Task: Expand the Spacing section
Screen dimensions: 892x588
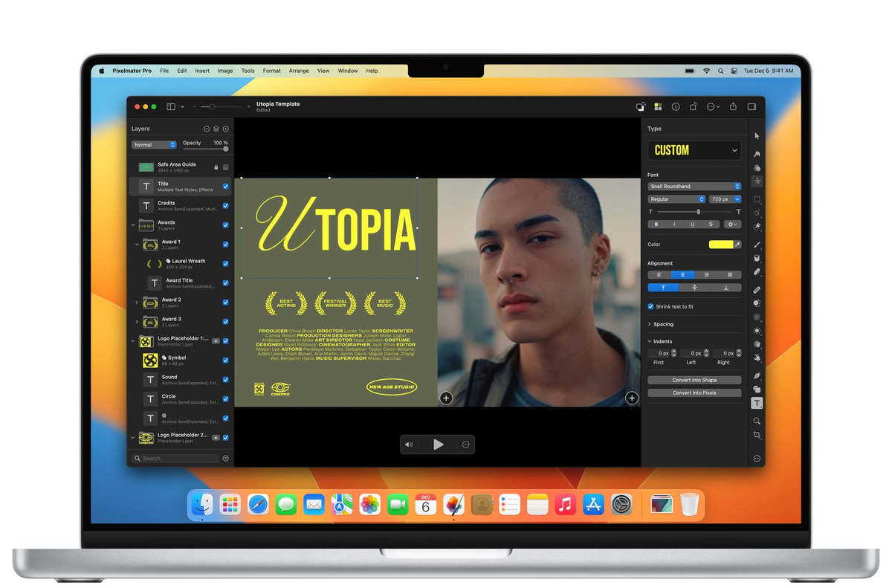Action: coord(650,324)
